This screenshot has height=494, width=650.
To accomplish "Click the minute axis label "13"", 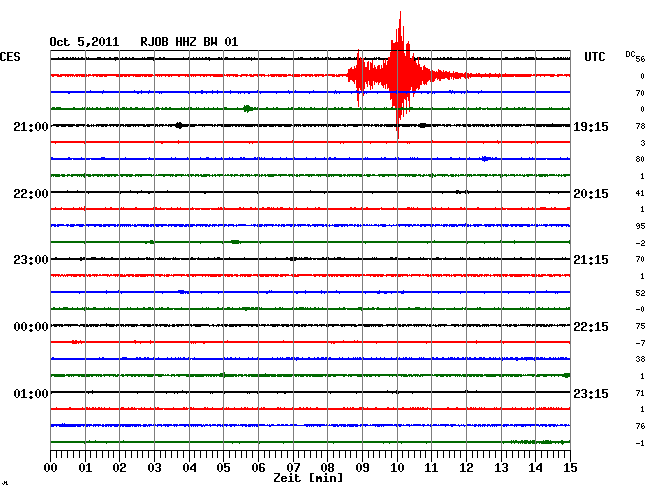I will (501, 467).
